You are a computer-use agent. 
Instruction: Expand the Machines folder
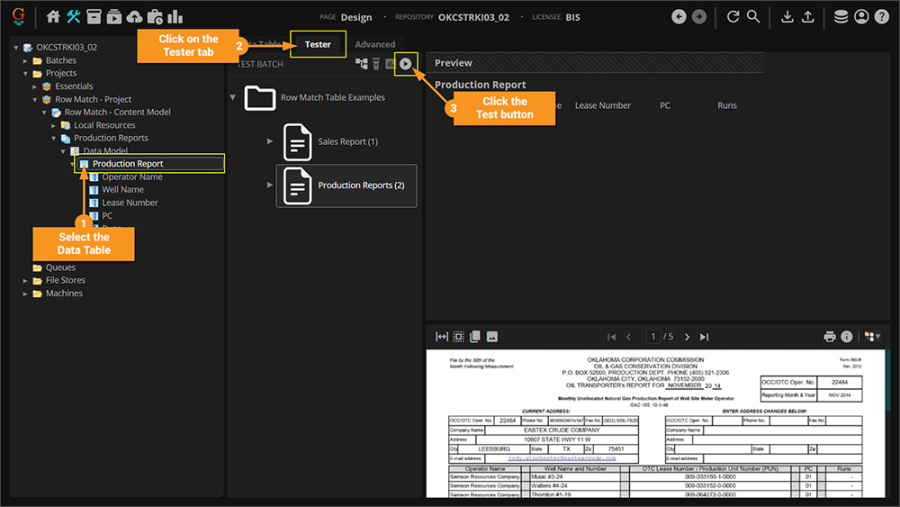(25, 293)
